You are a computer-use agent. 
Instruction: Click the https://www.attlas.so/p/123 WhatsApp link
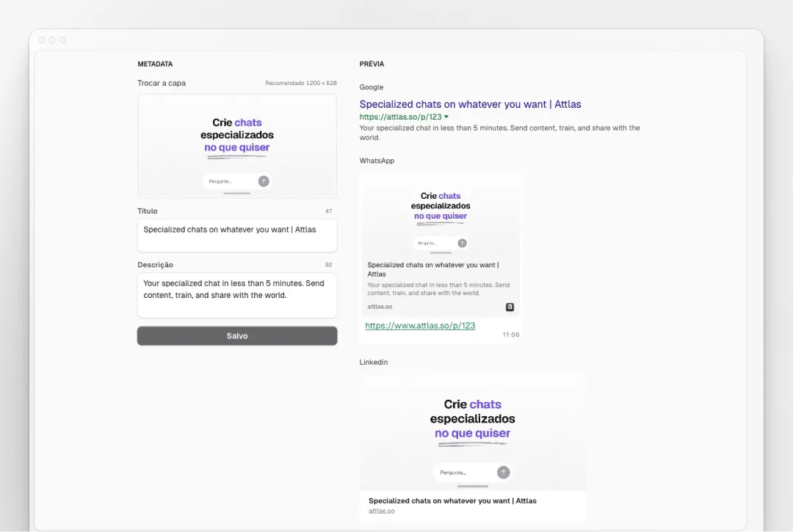[x=420, y=325]
